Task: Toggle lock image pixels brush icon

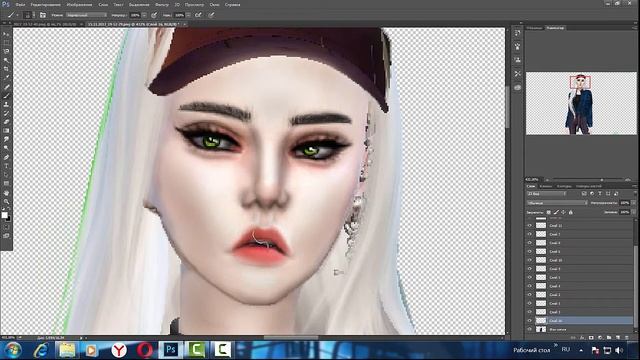Action: [556, 212]
